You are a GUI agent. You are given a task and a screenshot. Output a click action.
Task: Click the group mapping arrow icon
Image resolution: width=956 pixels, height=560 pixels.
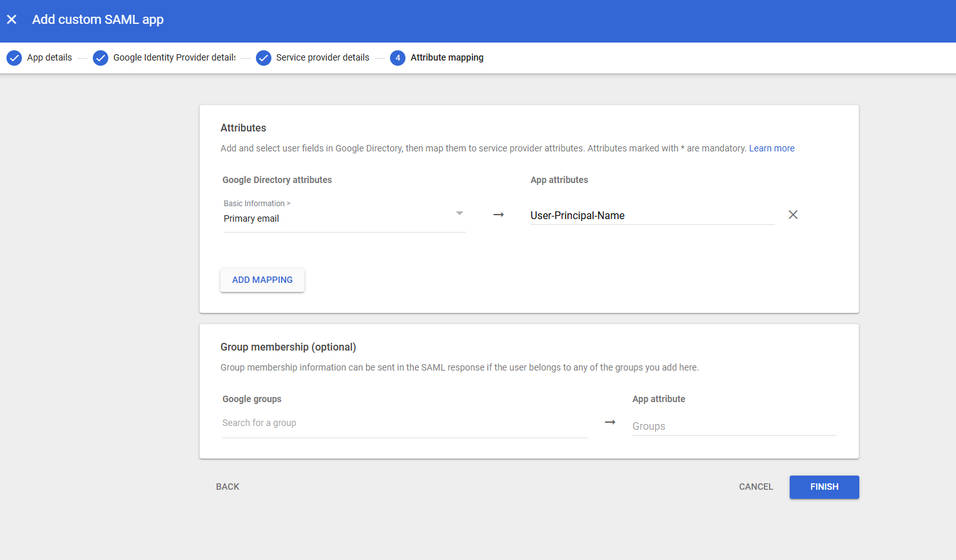point(610,422)
